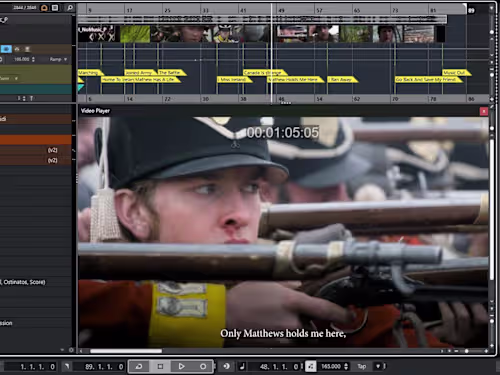This screenshot has width=500, height=375.
Task: Activate the tempo track toggle next to tempo
Action: 310,366
